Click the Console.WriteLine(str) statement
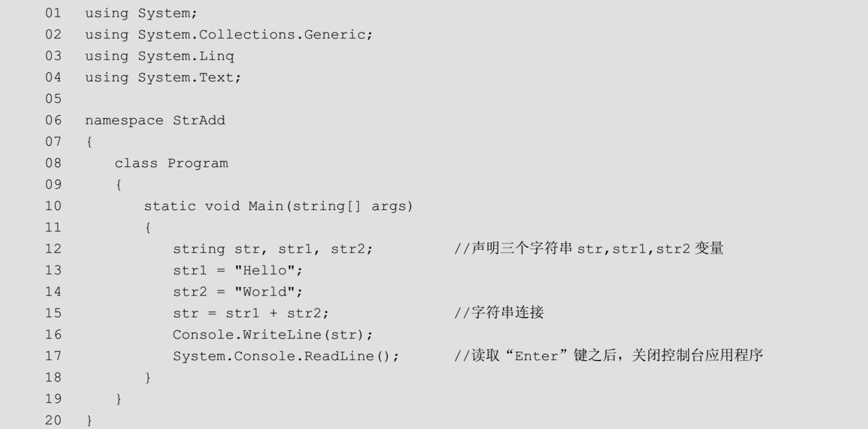Viewport: 868px width, 429px height. [x=272, y=335]
